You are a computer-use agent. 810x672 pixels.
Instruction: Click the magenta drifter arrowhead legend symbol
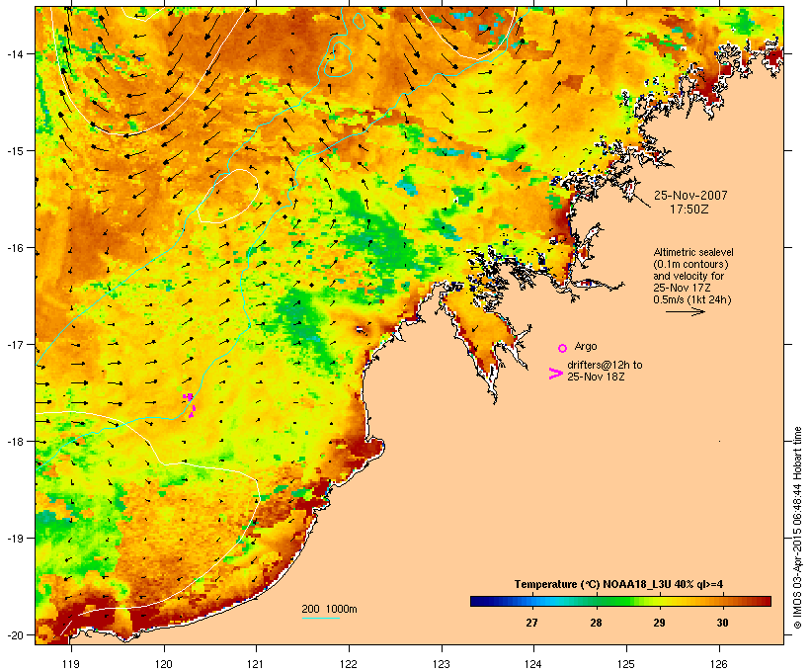point(555,374)
